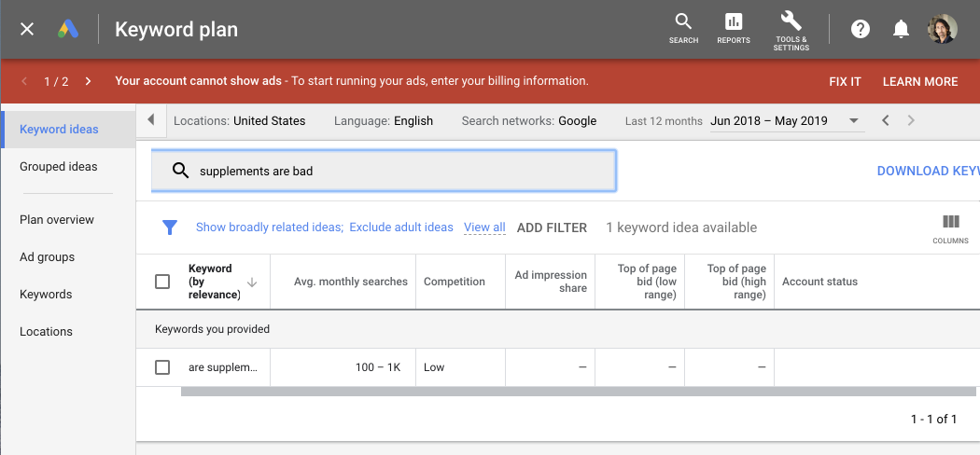Expand the date range dropdown arrow

coord(853,121)
